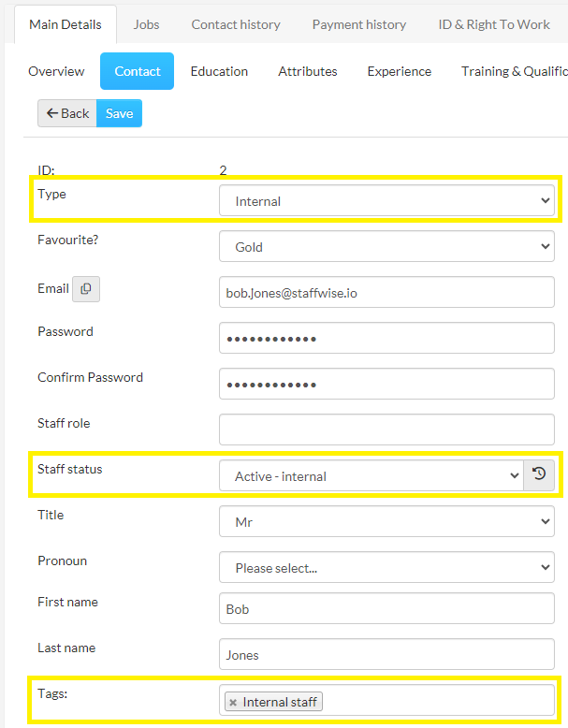Viewport: 568px width, 728px height.
Task: Open the Contact history tab
Action: coord(236,24)
